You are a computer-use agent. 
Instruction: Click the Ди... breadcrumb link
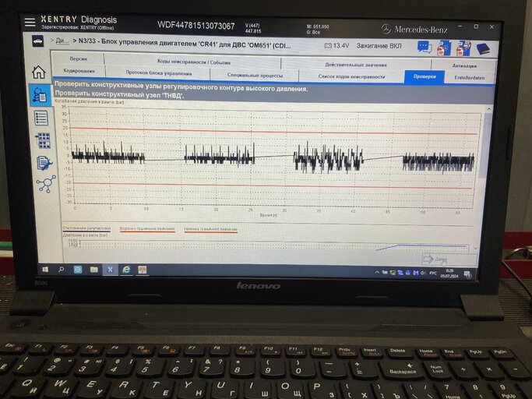pyautogui.click(x=62, y=41)
